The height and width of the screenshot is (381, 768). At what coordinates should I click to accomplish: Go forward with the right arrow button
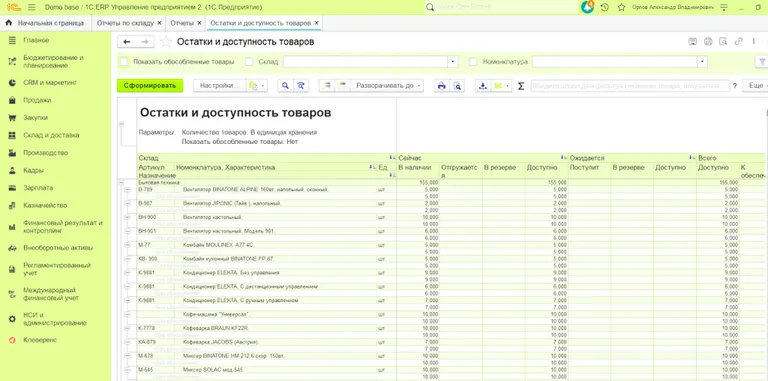[144, 42]
